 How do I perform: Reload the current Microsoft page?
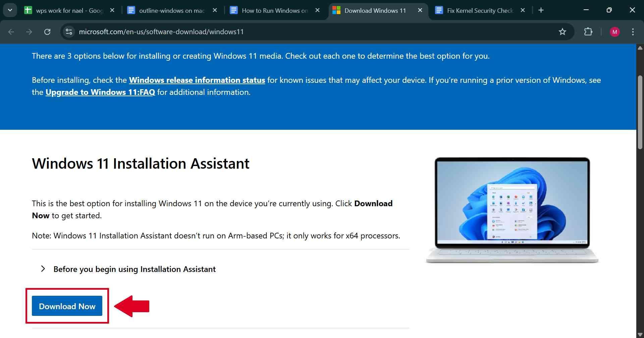47,32
